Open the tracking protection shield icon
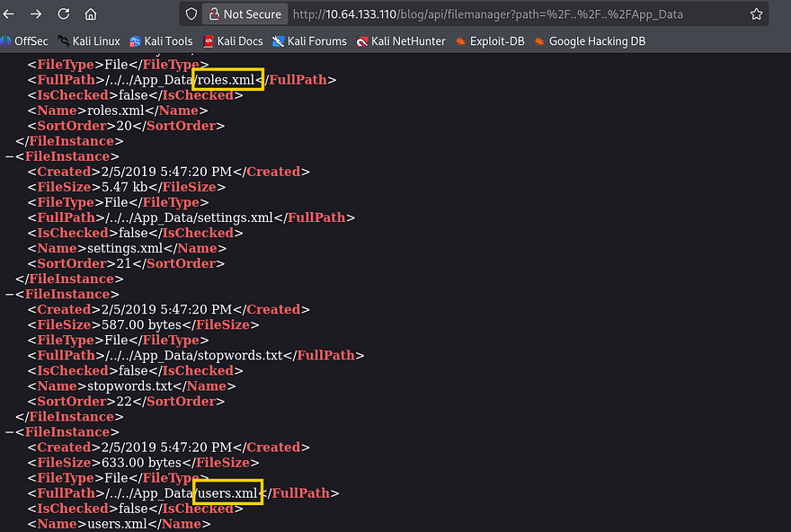The height and width of the screenshot is (532, 791). [x=191, y=14]
